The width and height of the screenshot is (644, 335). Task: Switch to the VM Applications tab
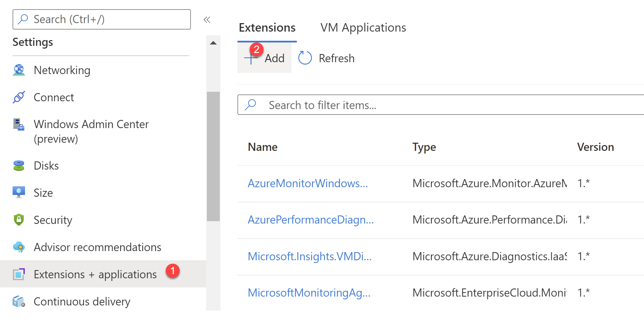pos(363,28)
